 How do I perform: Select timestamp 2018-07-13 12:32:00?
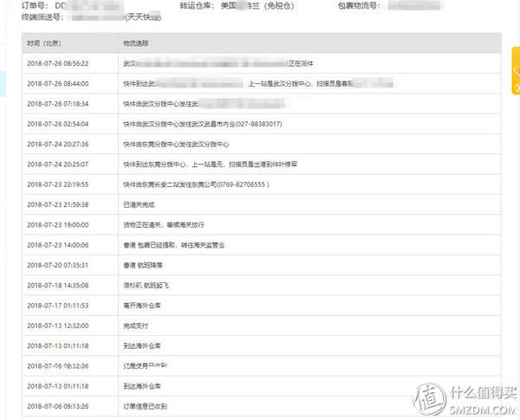(x=58, y=326)
